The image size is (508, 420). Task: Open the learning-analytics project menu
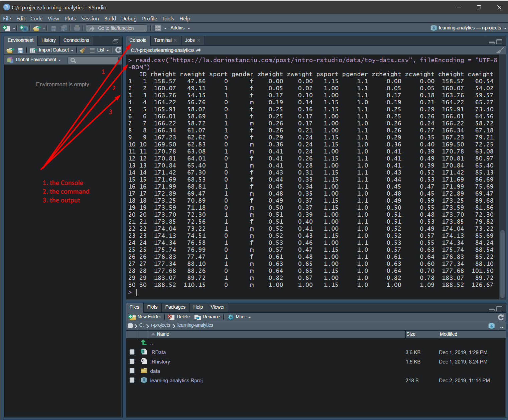[x=469, y=28]
